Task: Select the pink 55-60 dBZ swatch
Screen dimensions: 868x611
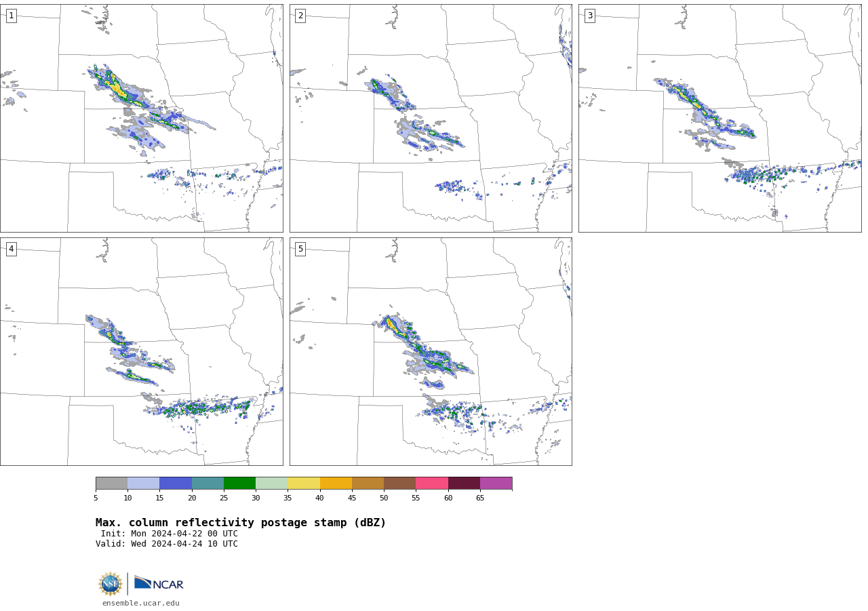Action: (432, 483)
